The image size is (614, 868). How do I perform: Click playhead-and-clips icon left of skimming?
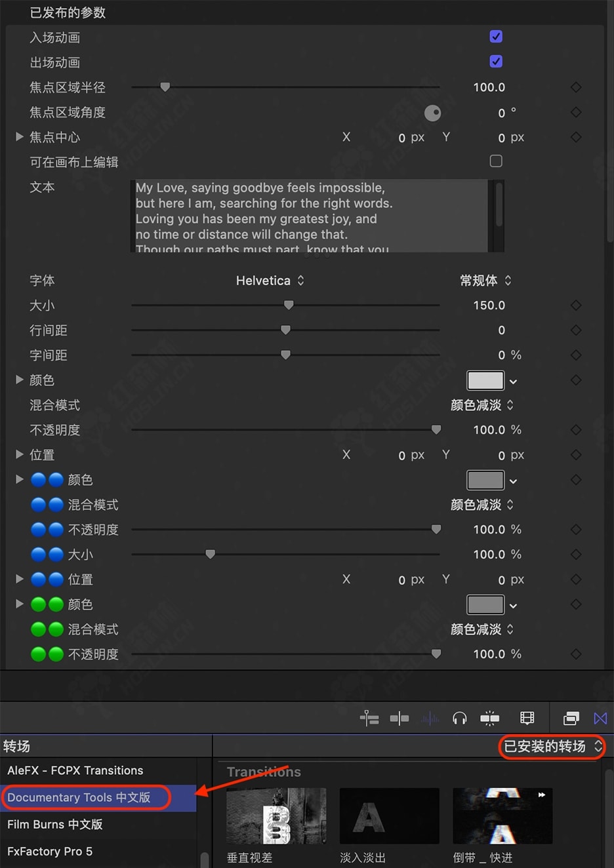tap(369, 719)
